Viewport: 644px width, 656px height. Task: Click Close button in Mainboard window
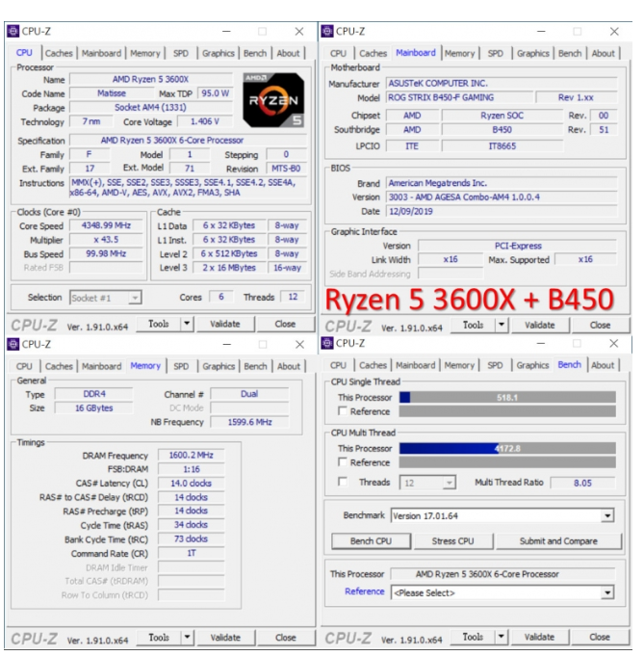[x=600, y=325]
